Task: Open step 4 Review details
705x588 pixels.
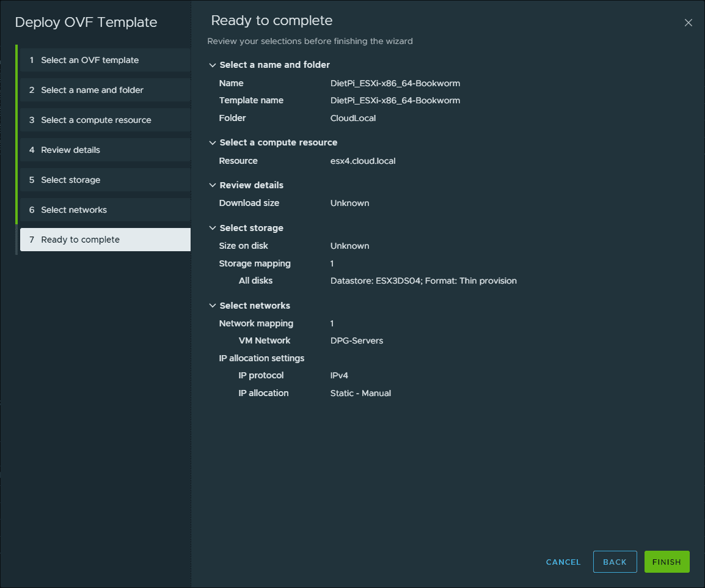Action: [70, 150]
